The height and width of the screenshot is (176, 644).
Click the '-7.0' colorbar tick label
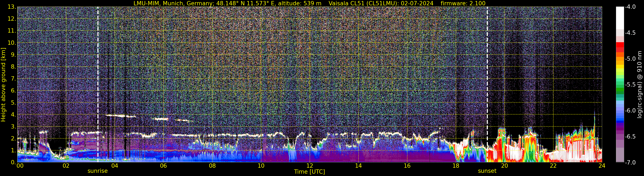coord(630,162)
